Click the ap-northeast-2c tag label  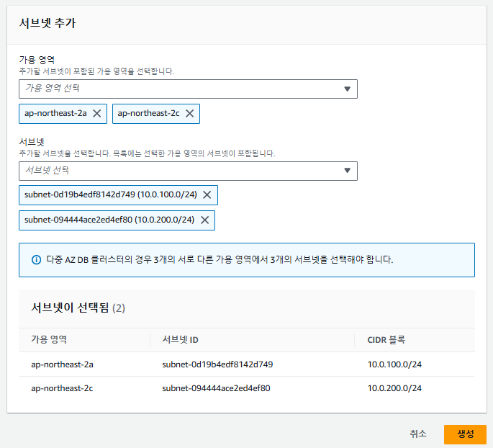pos(148,113)
